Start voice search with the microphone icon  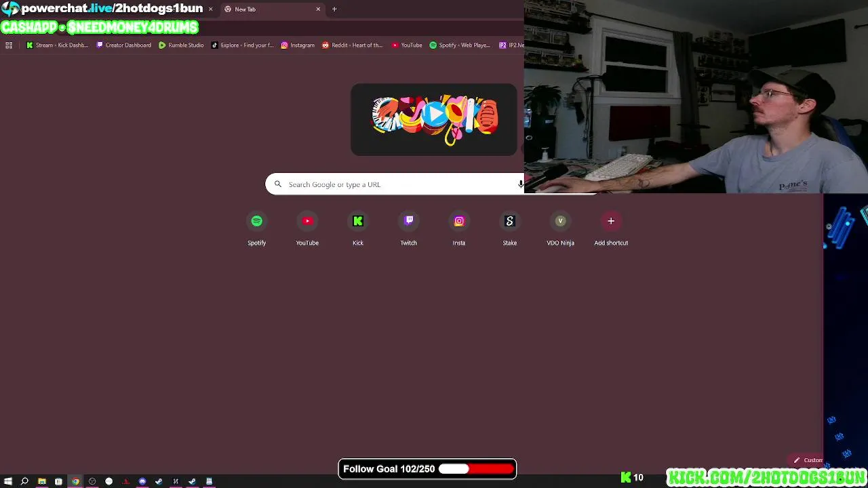520,184
